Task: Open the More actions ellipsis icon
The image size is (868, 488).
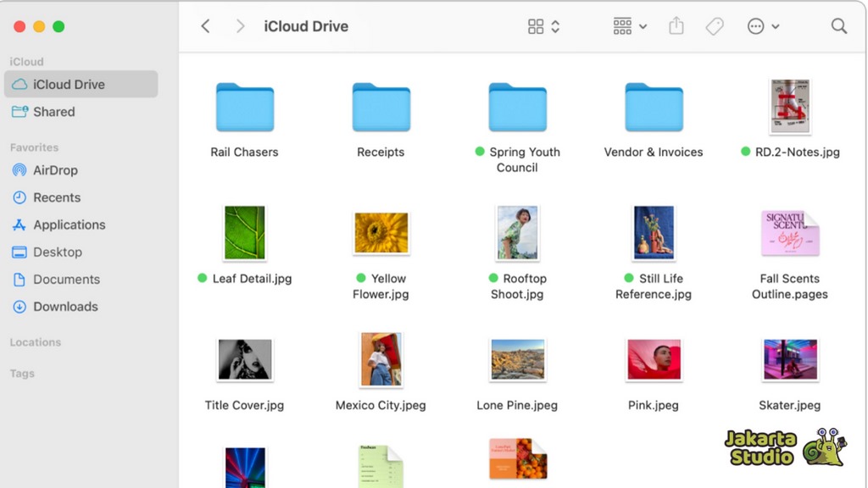Action: pos(755,26)
